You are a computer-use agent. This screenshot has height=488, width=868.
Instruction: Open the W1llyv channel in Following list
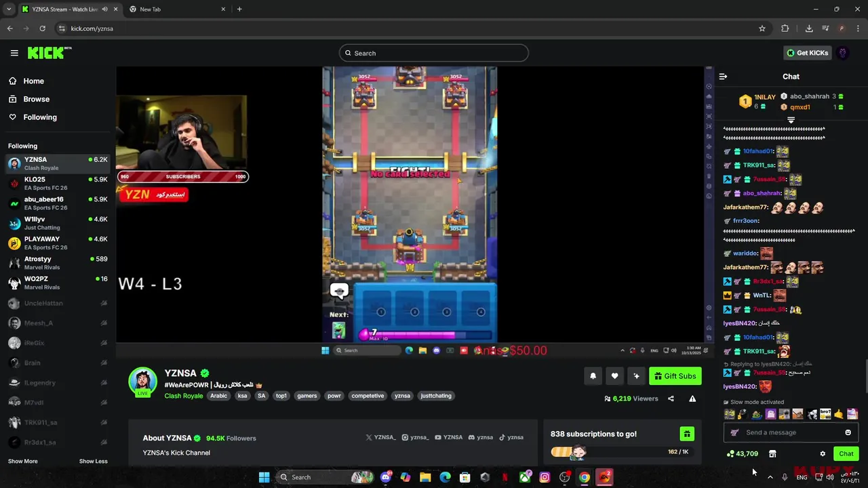pos(58,223)
